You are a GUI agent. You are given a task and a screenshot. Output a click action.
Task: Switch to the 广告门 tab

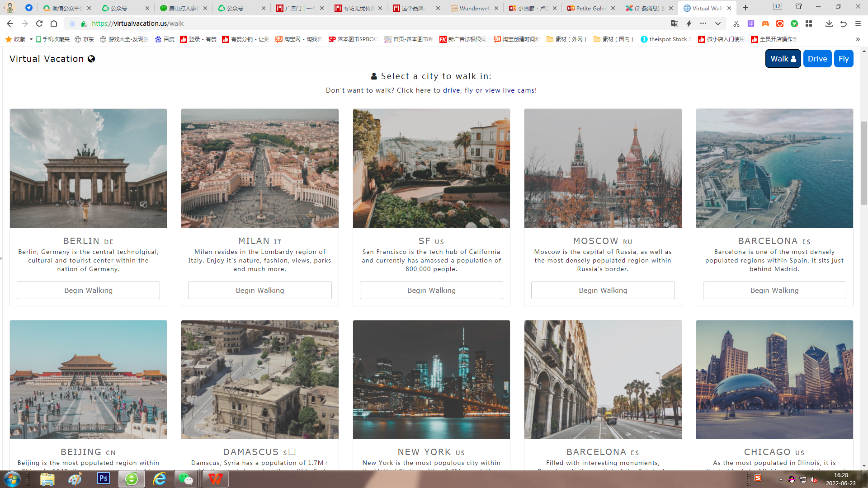point(300,8)
